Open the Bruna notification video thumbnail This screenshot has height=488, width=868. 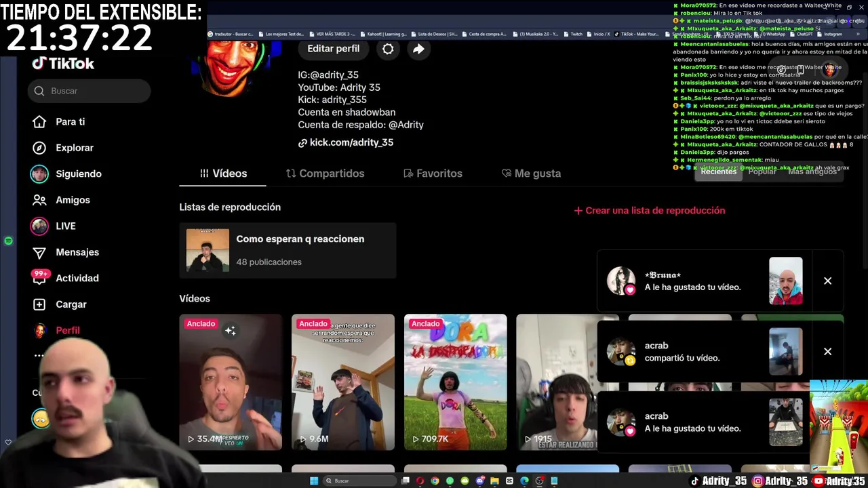coord(786,281)
